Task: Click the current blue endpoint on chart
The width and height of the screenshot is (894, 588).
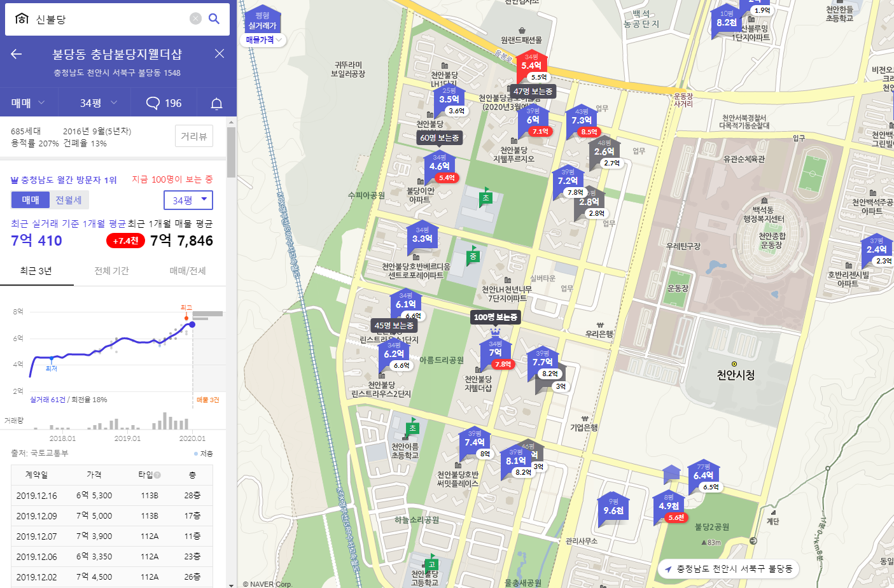Action: 192,325
